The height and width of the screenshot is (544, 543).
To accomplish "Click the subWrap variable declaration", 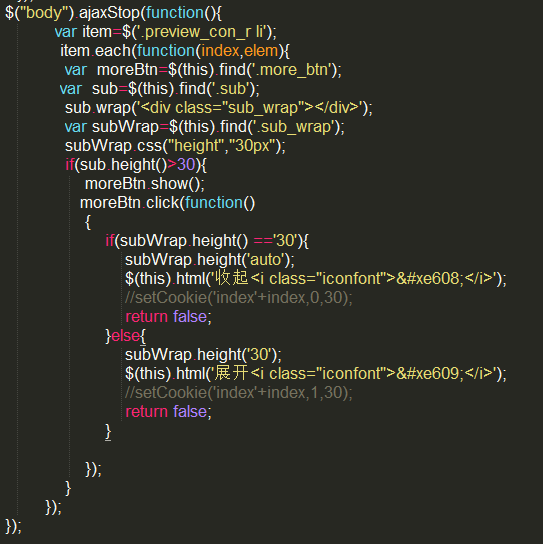I will point(204,127).
